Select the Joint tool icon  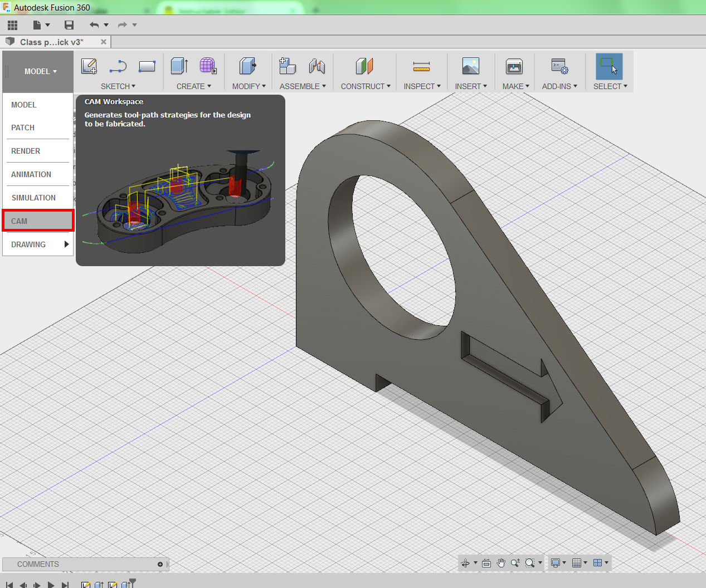pyautogui.click(x=317, y=66)
